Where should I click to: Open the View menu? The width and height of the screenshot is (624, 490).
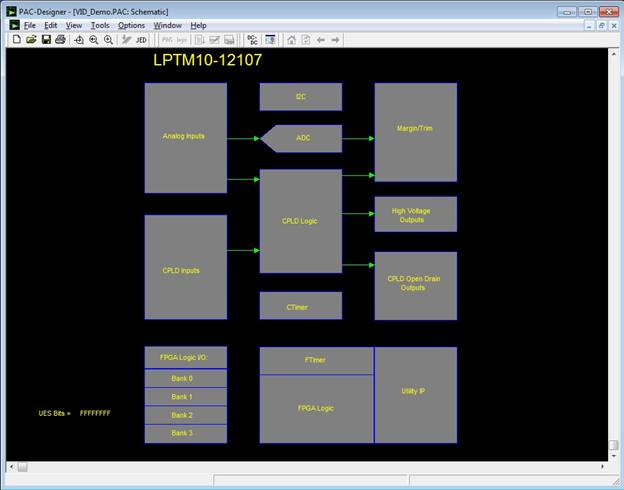74,25
